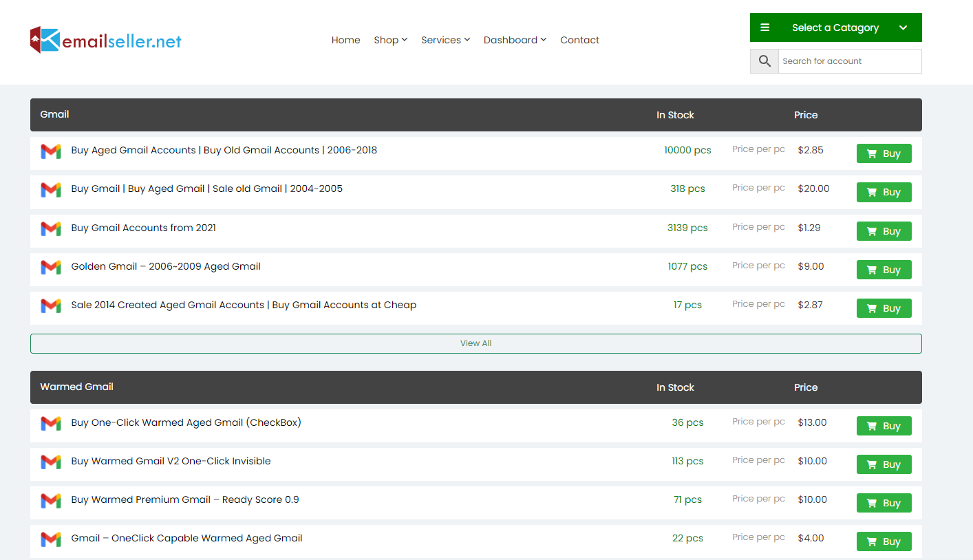
Task: Click the '1077 pcs' stock value
Action: (x=687, y=266)
